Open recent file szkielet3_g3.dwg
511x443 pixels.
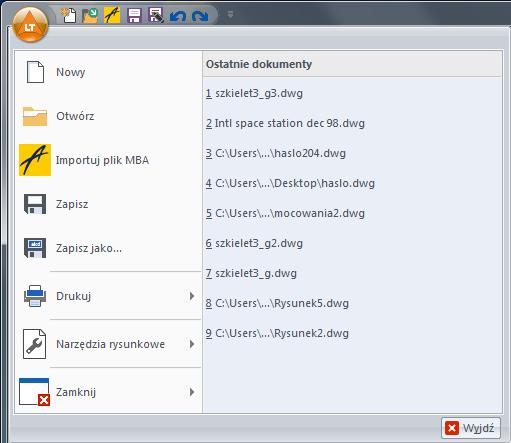tap(254, 93)
